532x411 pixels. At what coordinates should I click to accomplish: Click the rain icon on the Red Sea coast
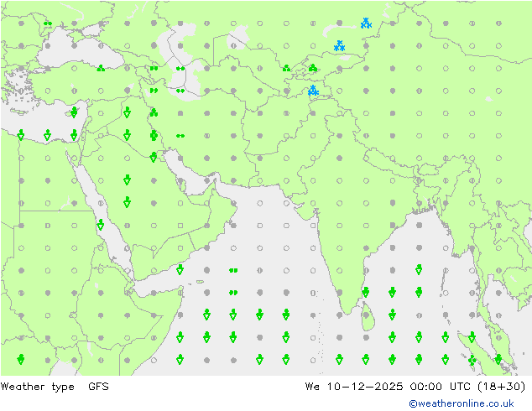coord(101,225)
